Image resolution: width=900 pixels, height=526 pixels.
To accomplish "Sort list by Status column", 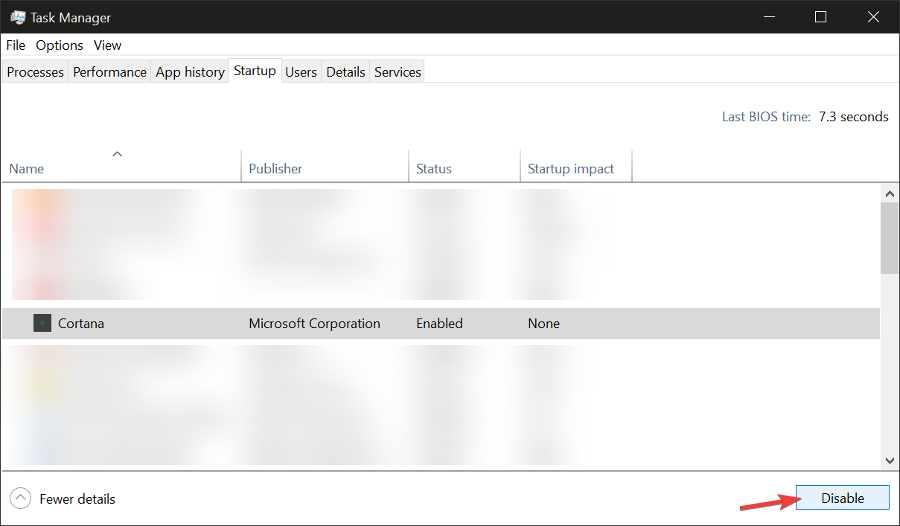I will (x=464, y=165).
